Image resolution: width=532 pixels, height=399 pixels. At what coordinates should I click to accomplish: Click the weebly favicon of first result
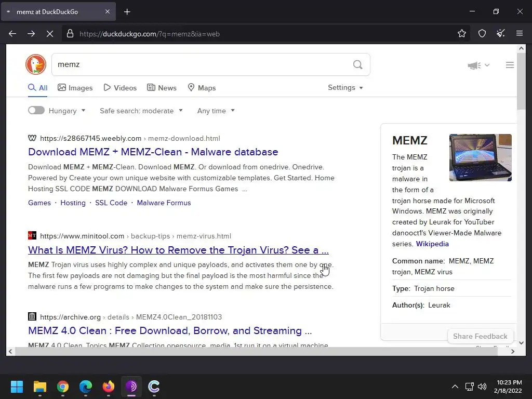32,138
